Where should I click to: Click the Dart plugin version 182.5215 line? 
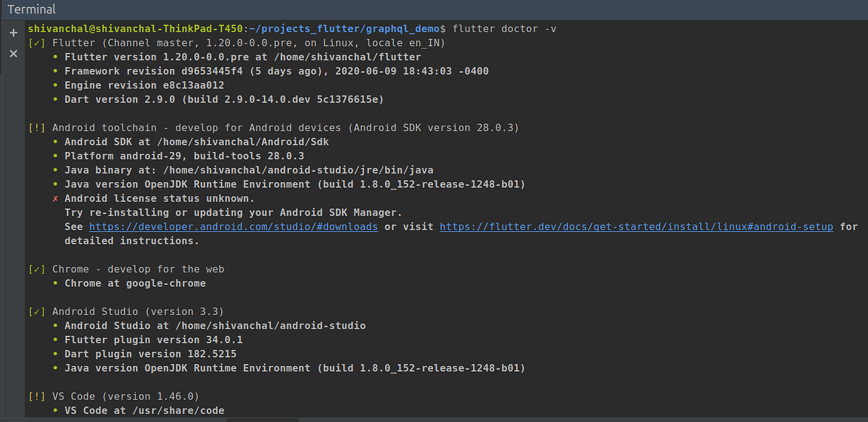[151, 354]
